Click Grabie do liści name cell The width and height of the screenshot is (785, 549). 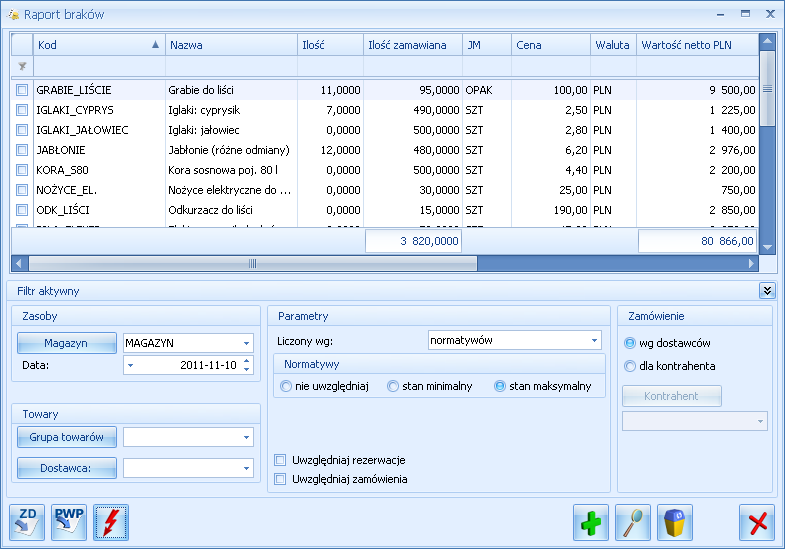[x=231, y=90]
